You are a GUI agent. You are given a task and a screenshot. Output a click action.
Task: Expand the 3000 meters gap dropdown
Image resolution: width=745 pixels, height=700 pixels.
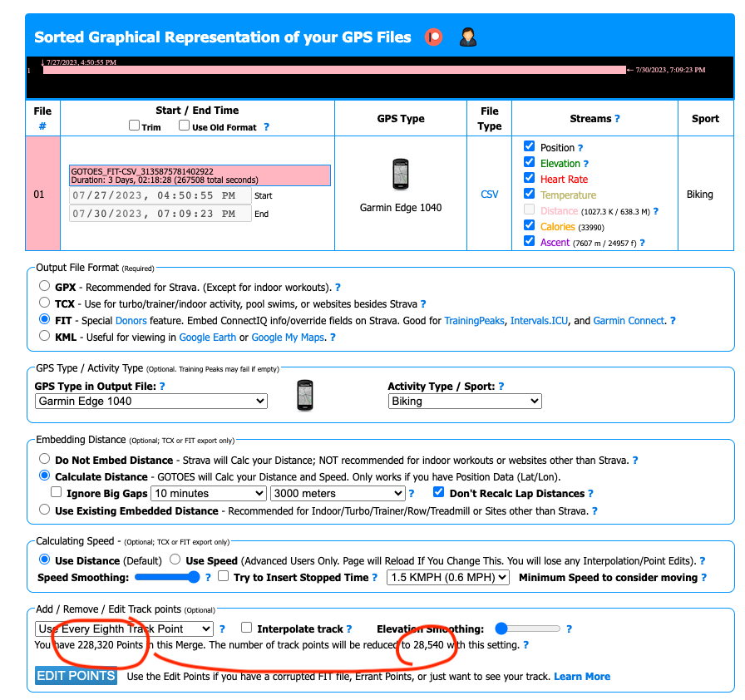pos(338,494)
